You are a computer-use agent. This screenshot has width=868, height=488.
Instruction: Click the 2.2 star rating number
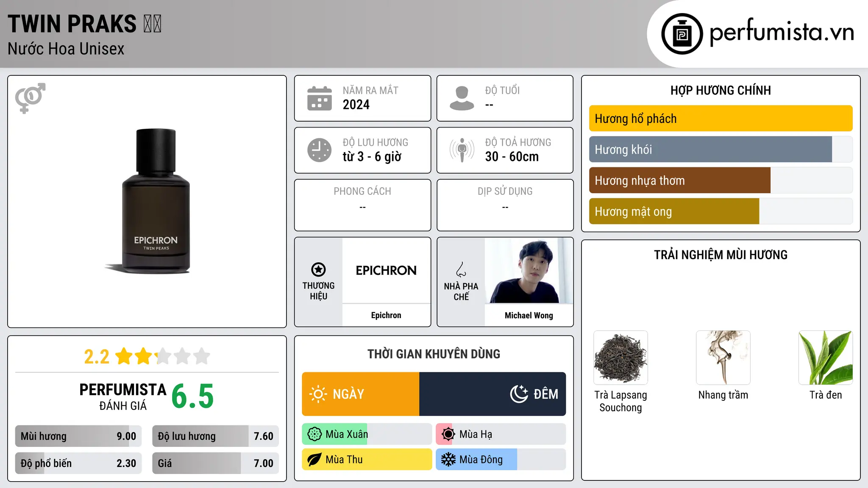[97, 357]
